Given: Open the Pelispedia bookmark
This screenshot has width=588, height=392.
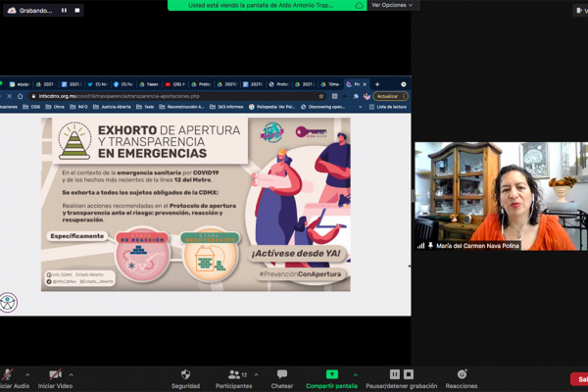Looking at the screenshot, I should [272, 107].
